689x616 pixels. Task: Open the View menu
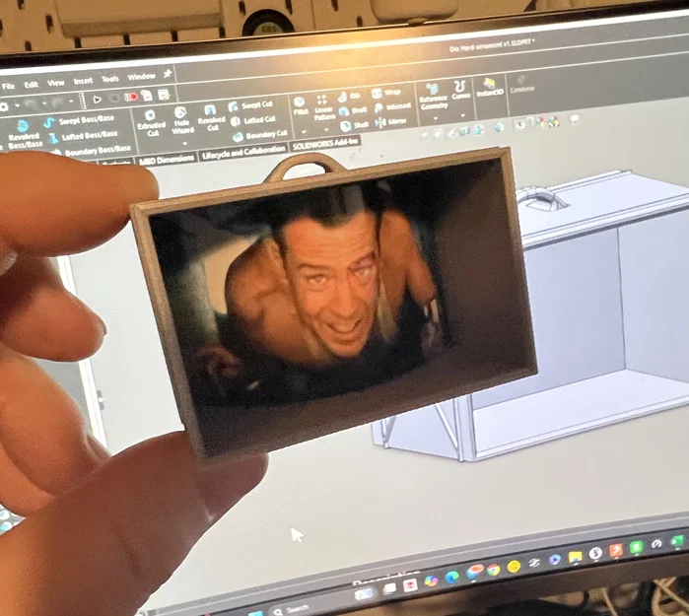[x=55, y=83]
